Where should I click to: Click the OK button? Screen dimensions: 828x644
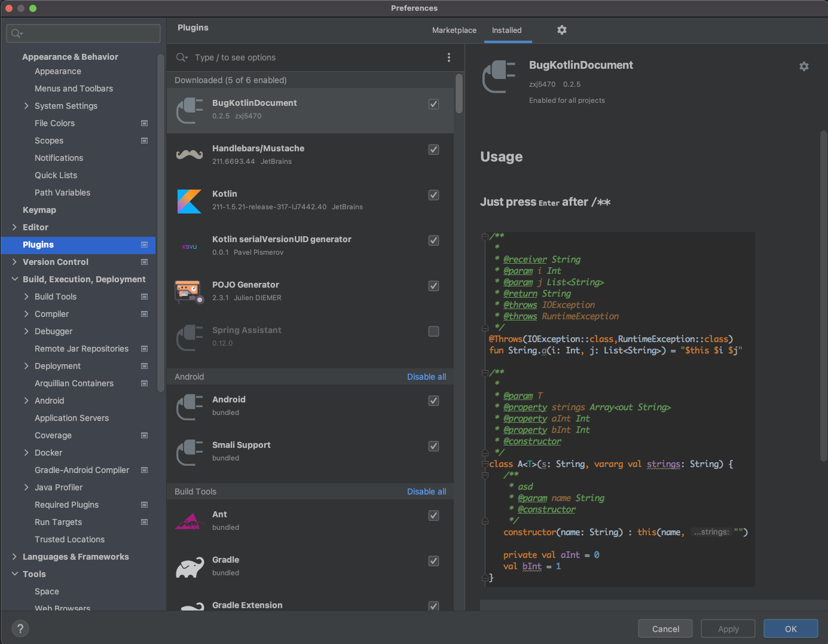click(x=791, y=629)
